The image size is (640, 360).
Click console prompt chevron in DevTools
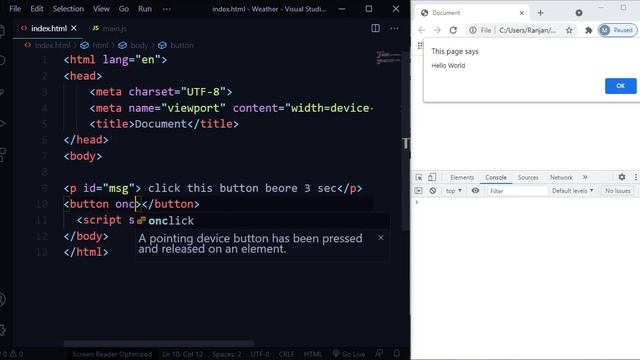coord(417,202)
